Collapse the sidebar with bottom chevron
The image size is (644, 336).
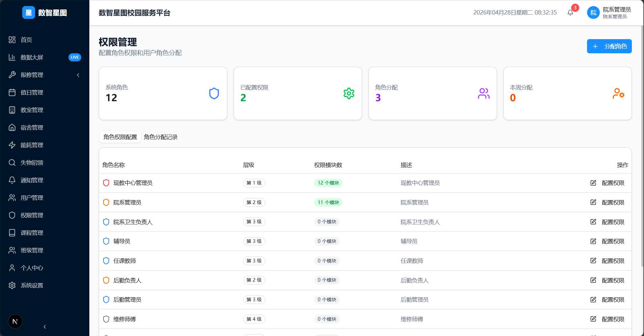pyautogui.click(x=45, y=327)
